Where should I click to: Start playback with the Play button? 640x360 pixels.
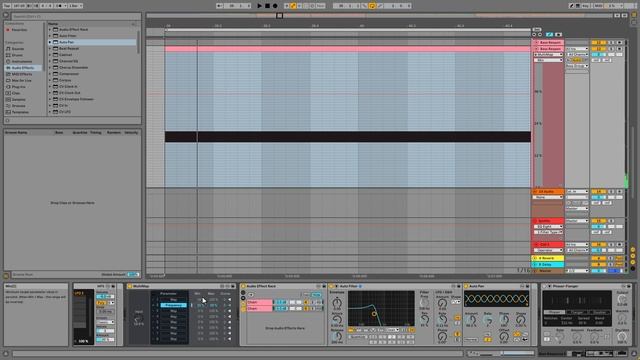click(260, 6)
